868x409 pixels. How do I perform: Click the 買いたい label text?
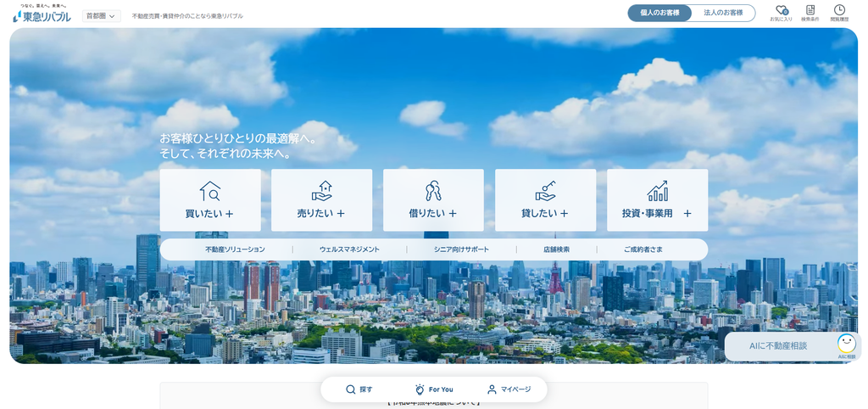[x=203, y=213]
